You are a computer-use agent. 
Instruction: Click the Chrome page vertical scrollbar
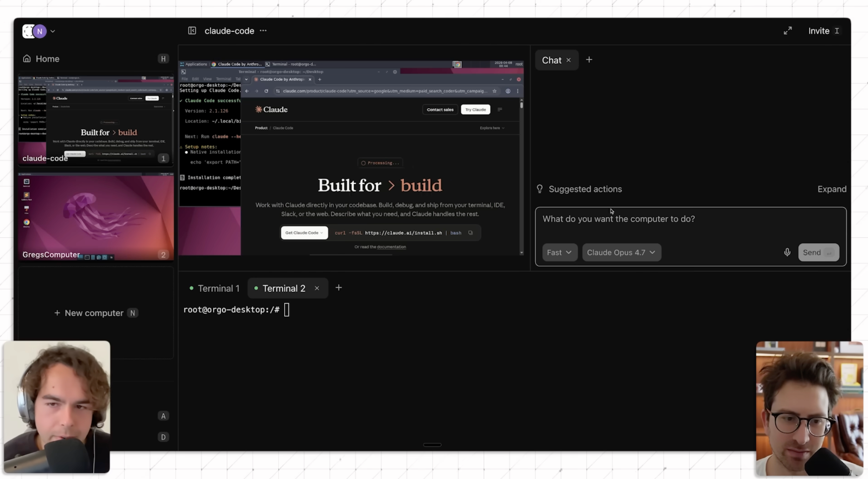coord(521,177)
